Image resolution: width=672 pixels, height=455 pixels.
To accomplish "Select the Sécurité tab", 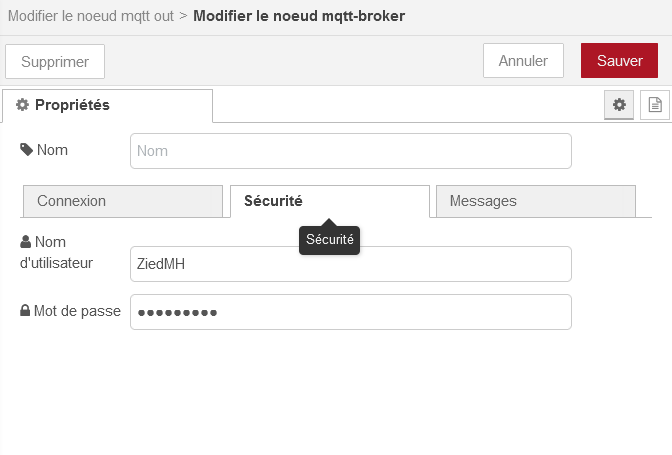I will pos(330,201).
